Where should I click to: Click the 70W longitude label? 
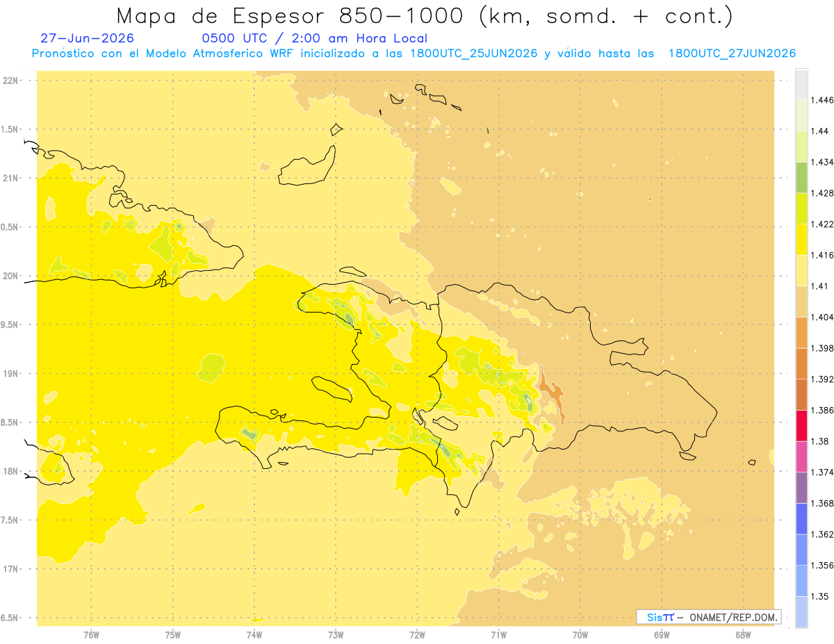click(580, 635)
